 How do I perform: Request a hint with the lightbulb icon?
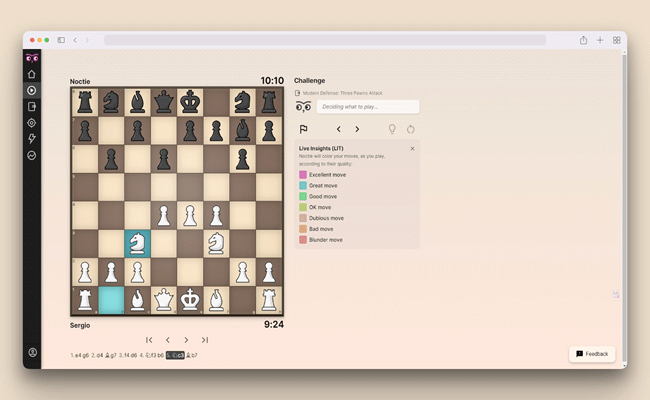392,129
